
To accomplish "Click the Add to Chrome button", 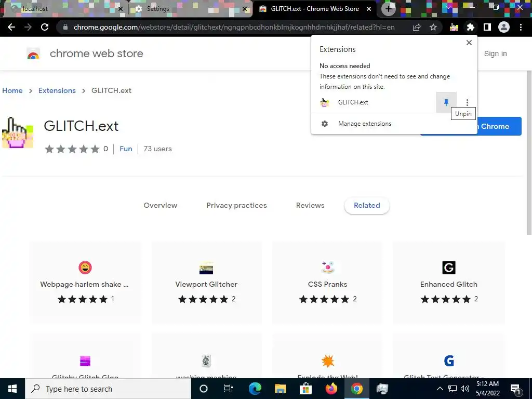I will pos(499,126).
